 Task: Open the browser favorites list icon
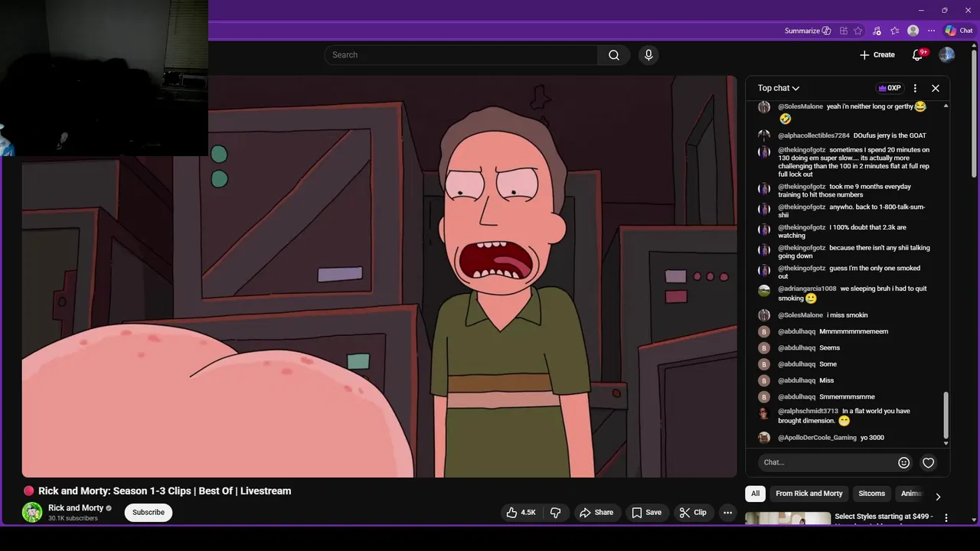tap(895, 31)
